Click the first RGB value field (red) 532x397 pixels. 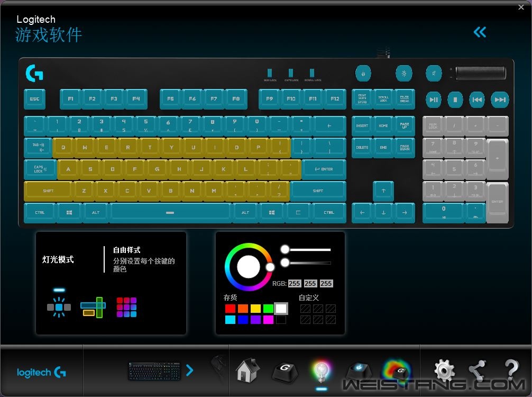[295, 284]
